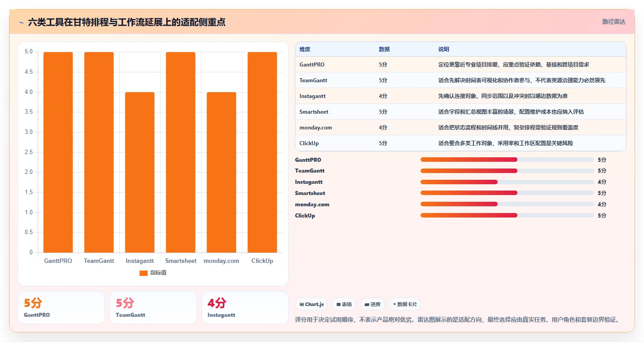
Task: Click the description starting 先确认连接对象
Action: pos(503,96)
